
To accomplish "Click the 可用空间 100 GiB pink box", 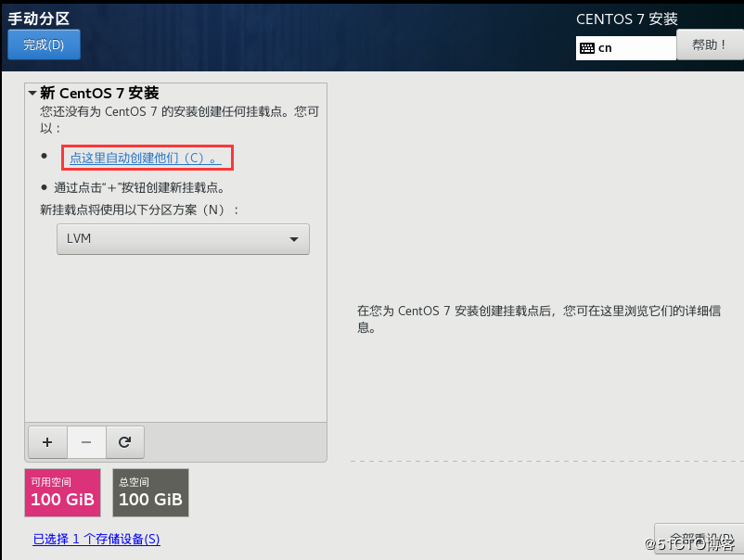I will (63, 492).
